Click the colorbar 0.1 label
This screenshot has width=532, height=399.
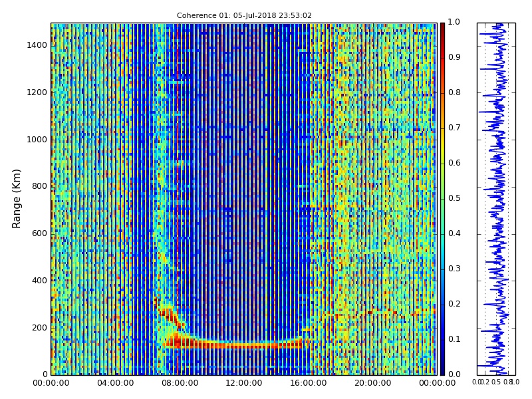(x=454, y=339)
